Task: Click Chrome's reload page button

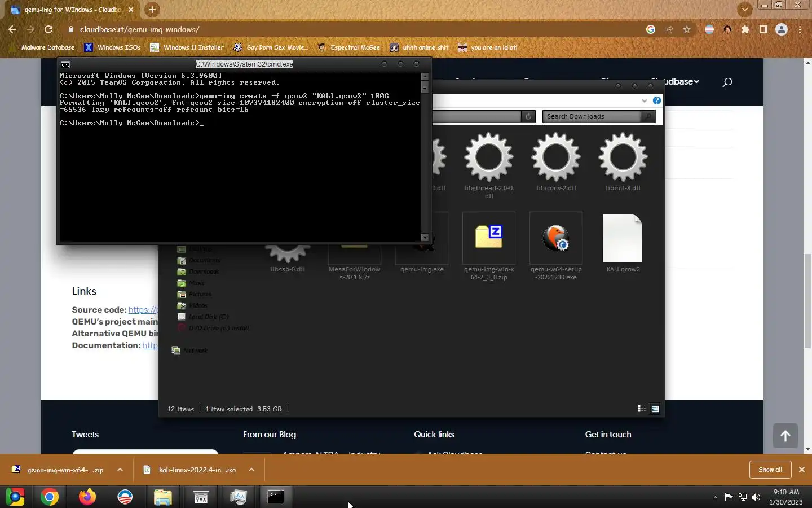Action: tap(48, 29)
